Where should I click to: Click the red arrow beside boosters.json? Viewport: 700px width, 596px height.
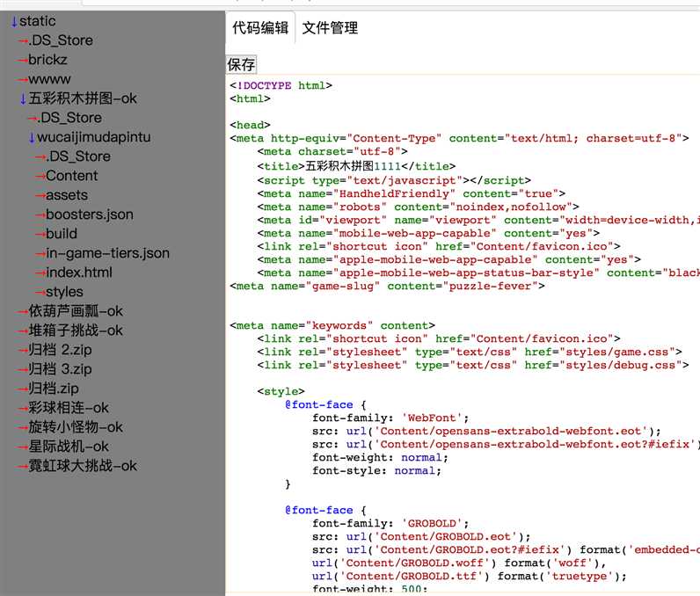40,215
